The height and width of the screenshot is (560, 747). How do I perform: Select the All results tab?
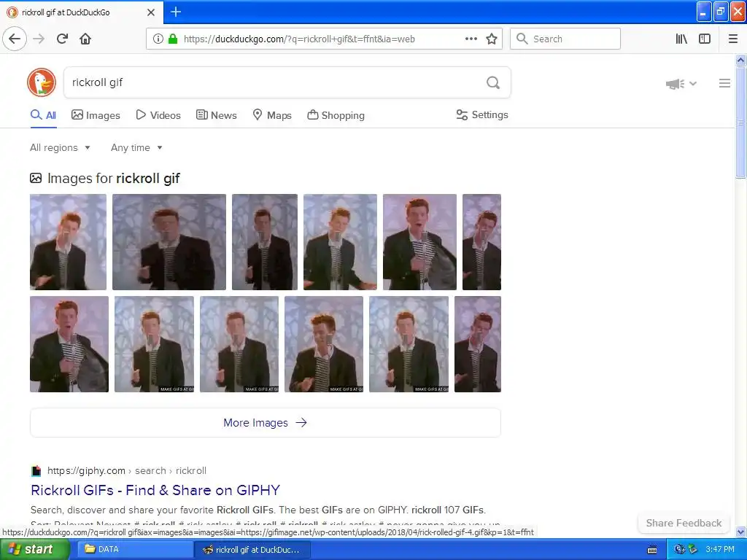point(43,115)
